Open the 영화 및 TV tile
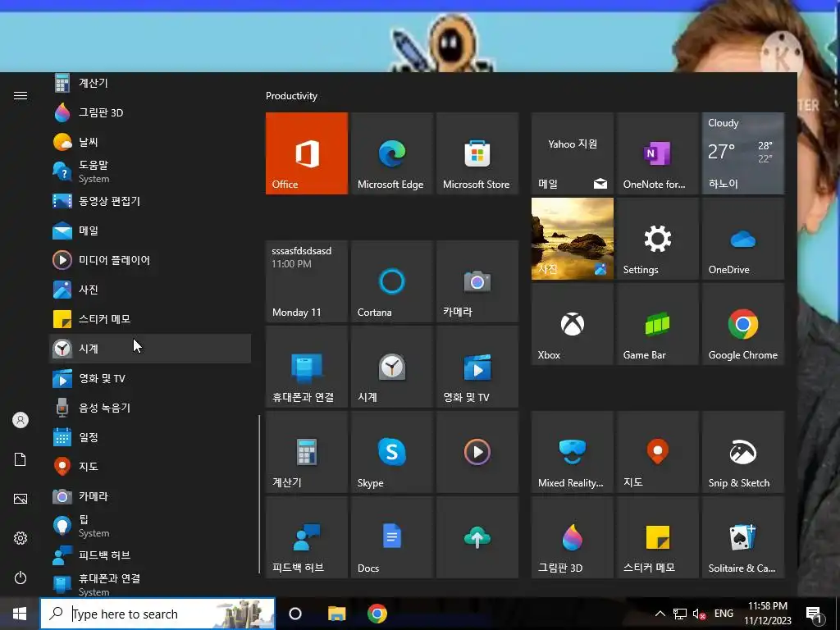This screenshot has height=630, width=840. pos(477,367)
